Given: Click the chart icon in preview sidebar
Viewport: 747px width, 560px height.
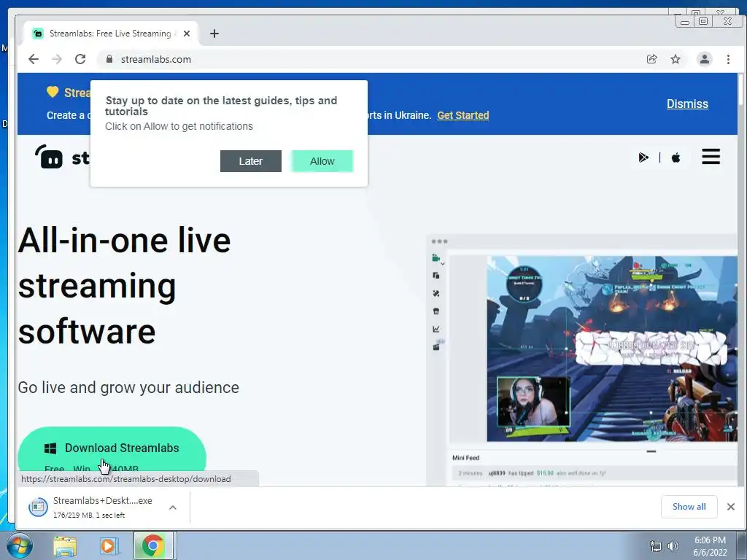Looking at the screenshot, I should coord(436,329).
